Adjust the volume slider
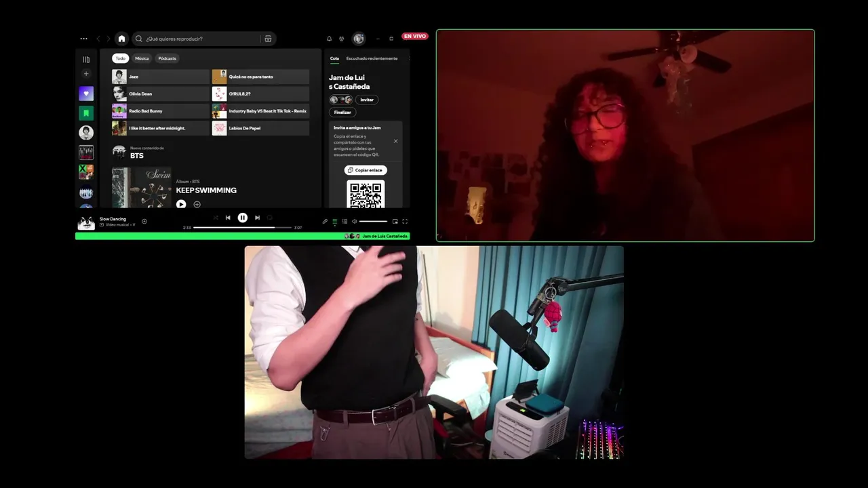The height and width of the screenshot is (488, 868). coord(373,221)
